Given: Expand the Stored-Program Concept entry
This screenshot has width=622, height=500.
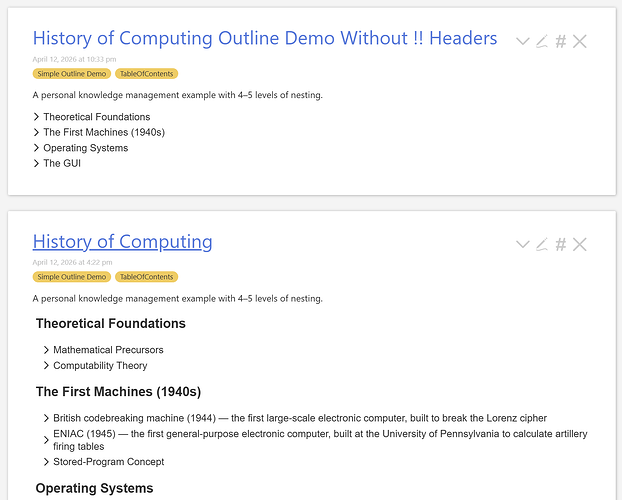Looking at the screenshot, I should click(47, 462).
